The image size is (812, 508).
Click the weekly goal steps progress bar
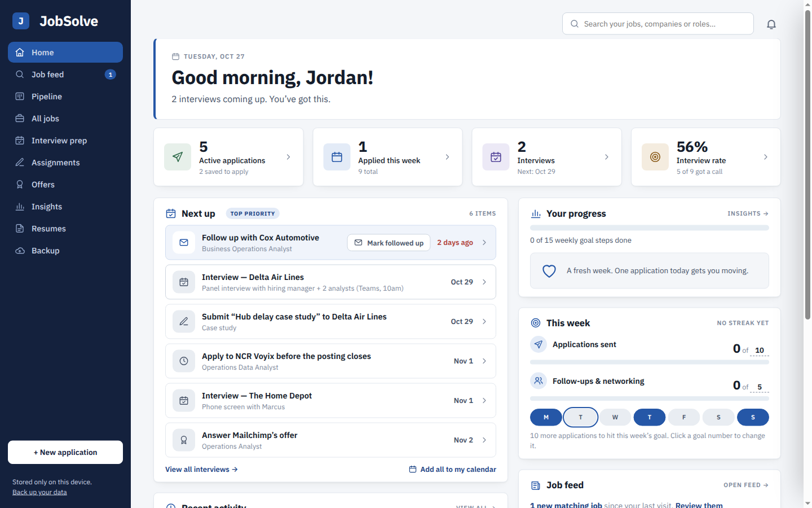[650, 228]
